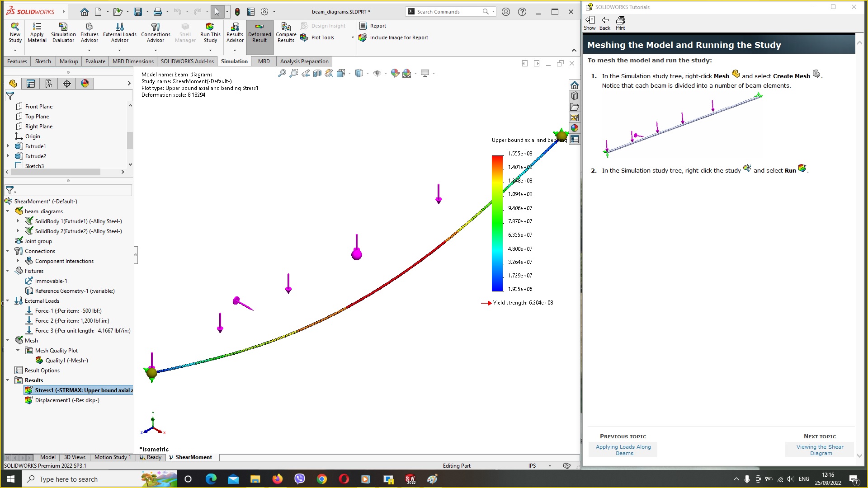The height and width of the screenshot is (488, 868).
Task: Select Stress1 STRMAX result item
Action: point(84,390)
